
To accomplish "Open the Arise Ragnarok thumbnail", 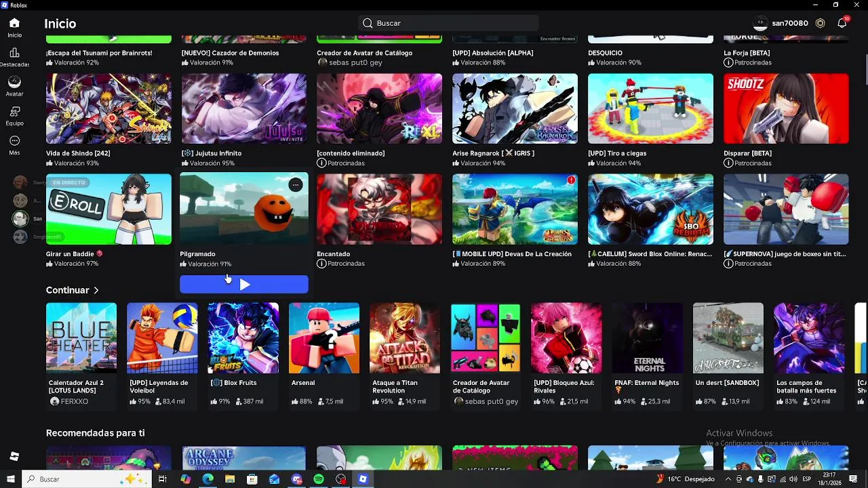I will point(515,108).
